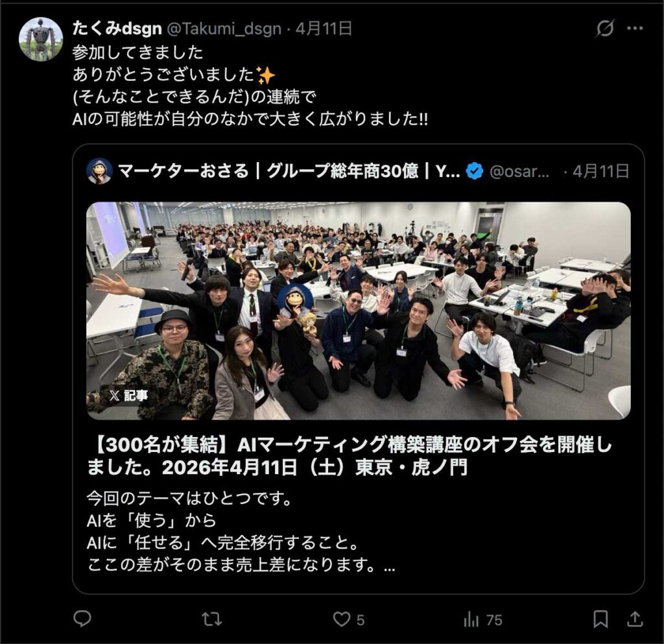Open the post's 4月11日 timestamp link
Screen dimensions: 664x644
click(324, 29)
